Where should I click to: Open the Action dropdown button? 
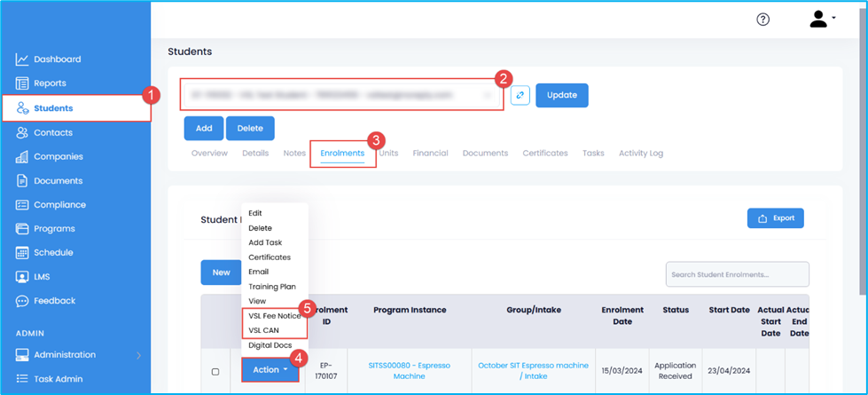pos(270,370)
